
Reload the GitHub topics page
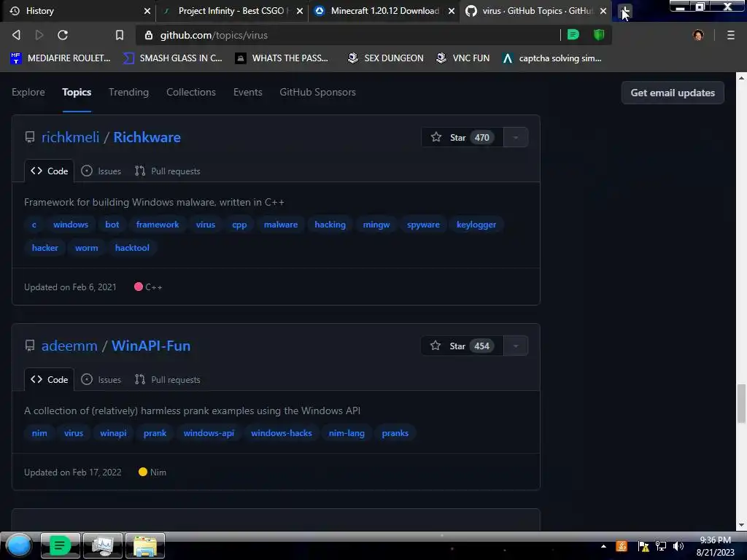63,35
